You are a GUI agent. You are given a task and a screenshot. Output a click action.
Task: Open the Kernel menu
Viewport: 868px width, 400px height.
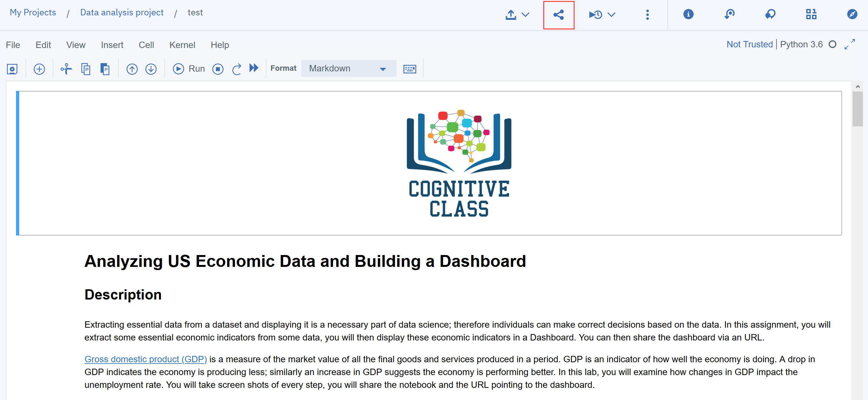pyautogui.click(x=182, y=45)
